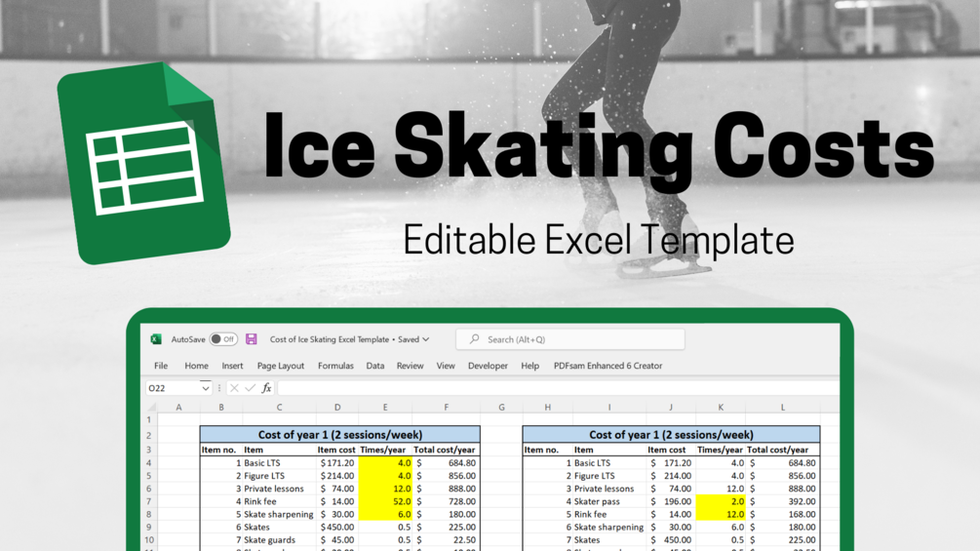Open the PDFsam Enhanced 6 Creator tab
The image size is (980, 551).
pyautogui.click(x=608, y=366)
